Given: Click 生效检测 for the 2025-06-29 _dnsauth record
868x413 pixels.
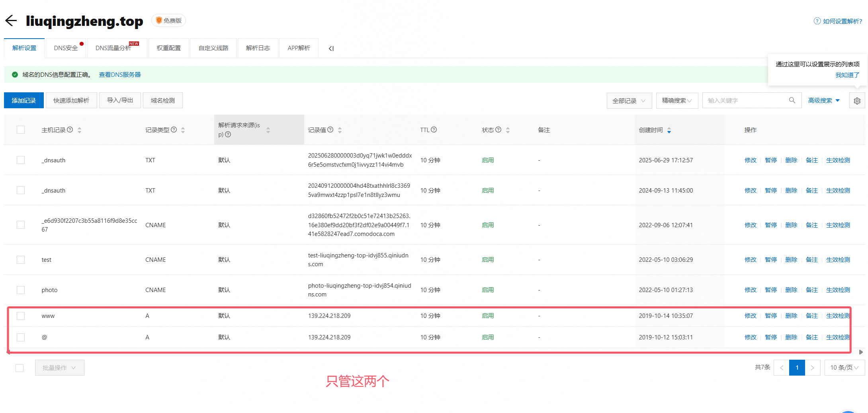Looking at the screenshot, I should point(838,160).
